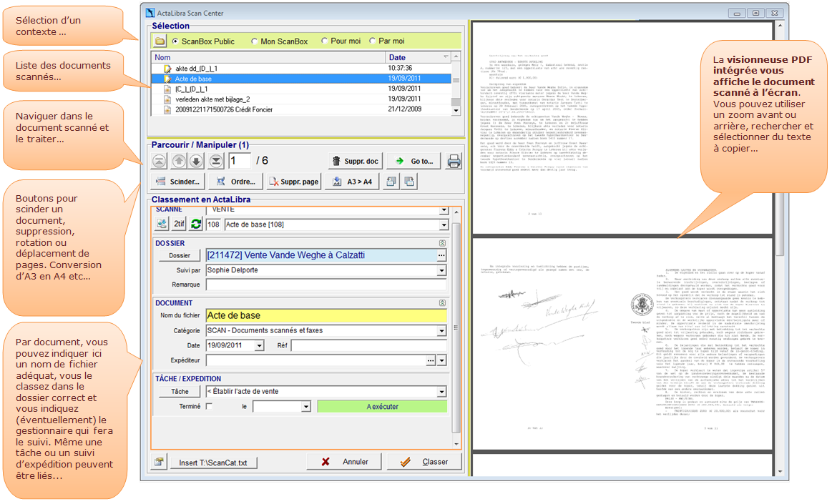
Task: Click document icon of Crédit Foncier row
Action: 167,109
